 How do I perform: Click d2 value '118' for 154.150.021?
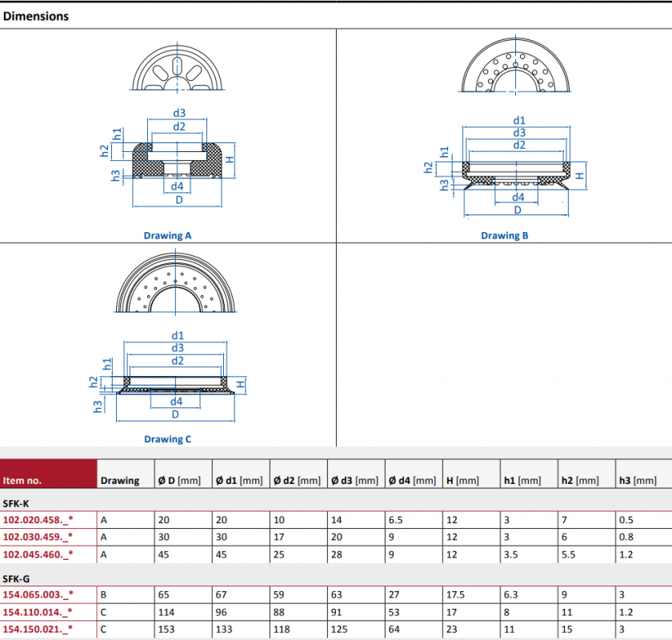(282, 630)
